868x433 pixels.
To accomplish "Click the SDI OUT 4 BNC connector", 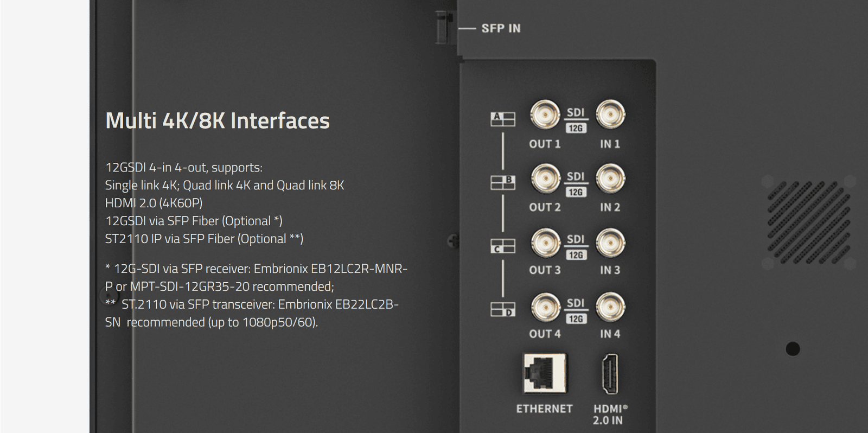I will 545,307.
